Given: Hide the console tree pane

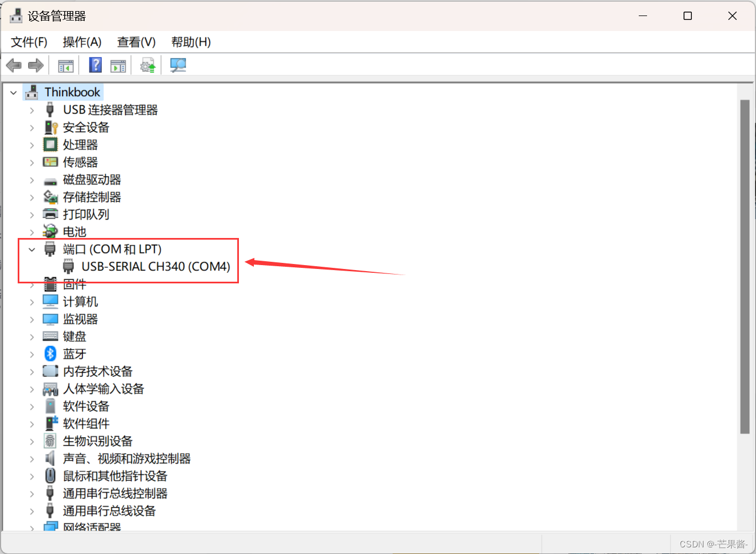Looking at the screenshot, I should pyautogui.click(x=65, y=65).
